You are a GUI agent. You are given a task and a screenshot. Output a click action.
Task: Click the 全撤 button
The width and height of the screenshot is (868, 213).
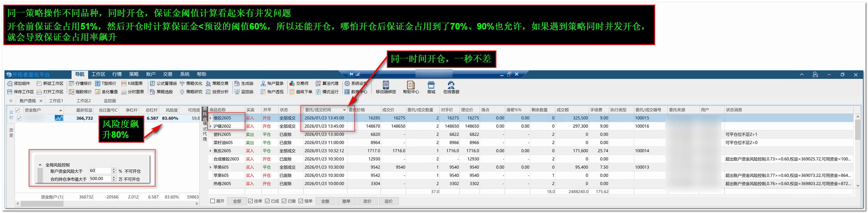325,201
